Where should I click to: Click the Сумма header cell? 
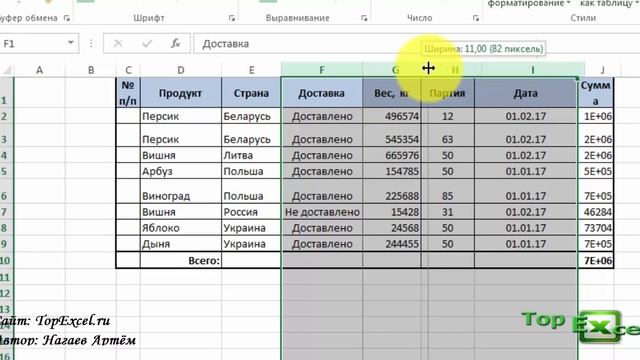596,93
